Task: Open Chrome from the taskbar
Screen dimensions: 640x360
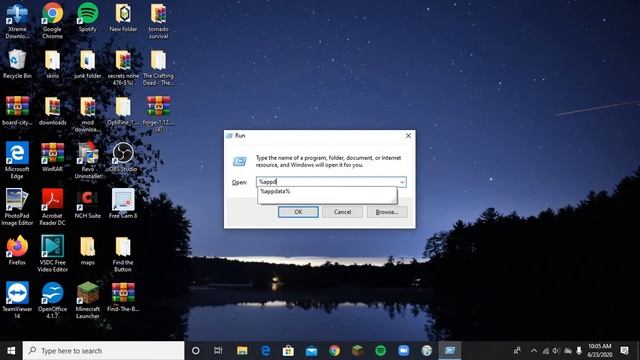Action: 334,351
